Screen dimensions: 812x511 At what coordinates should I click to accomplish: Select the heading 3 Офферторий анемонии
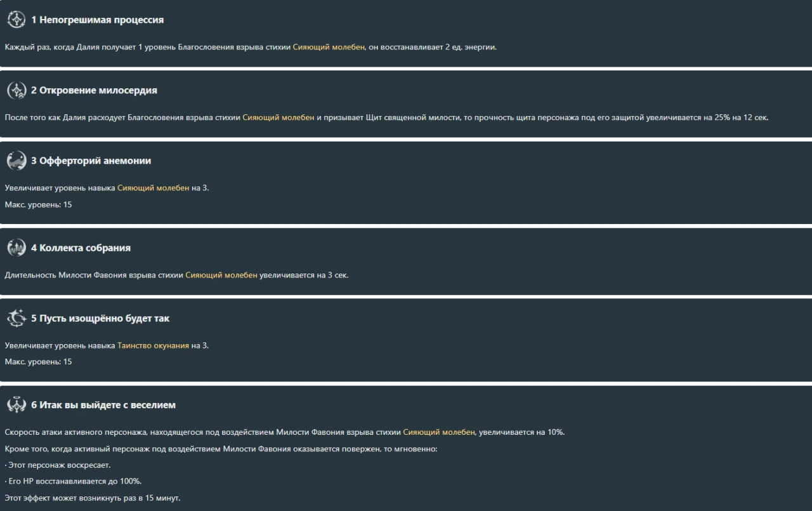(x=91, y=161)
